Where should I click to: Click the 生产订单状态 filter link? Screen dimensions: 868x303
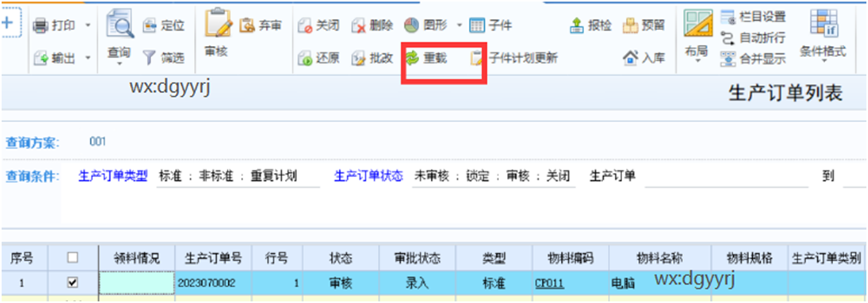(x=368, y=176)
